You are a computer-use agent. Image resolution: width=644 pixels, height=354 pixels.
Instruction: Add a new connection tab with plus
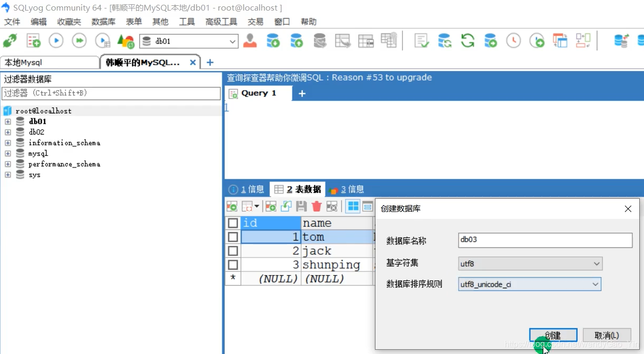click(x=210, y=63)
